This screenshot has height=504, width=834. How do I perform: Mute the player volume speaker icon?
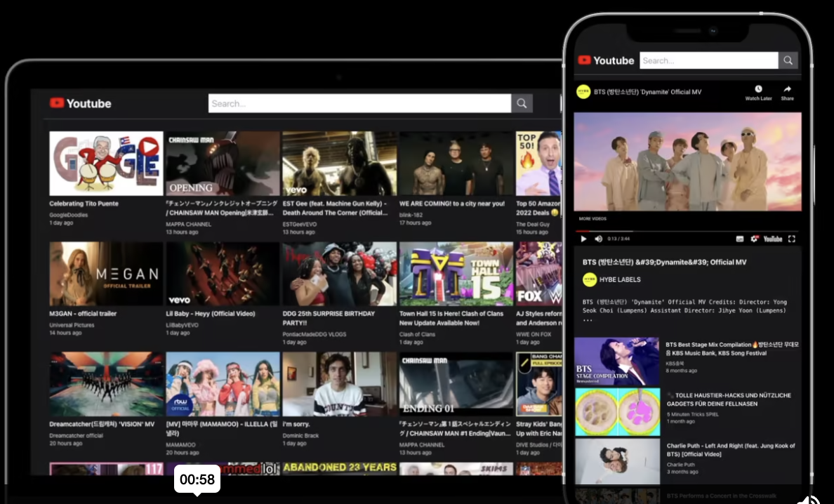point(598,239)
